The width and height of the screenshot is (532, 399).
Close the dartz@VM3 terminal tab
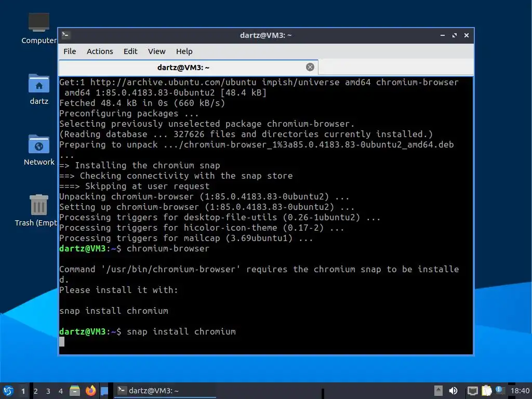coord(310,67)
